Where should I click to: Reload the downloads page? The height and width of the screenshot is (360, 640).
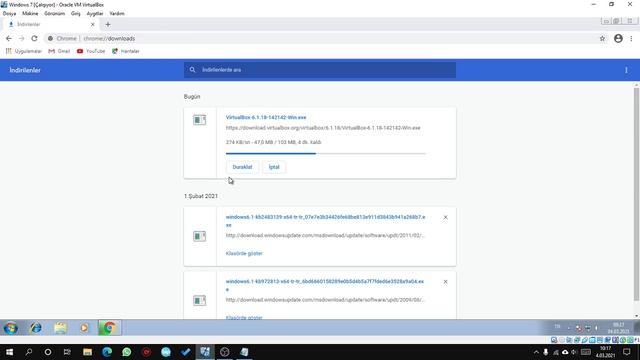(34, 38)
